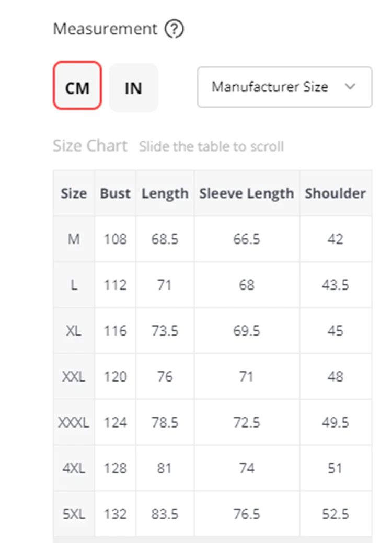Switch units to CM
The height and width of the screenshot is (543, 392).
[x=77, y=86]
